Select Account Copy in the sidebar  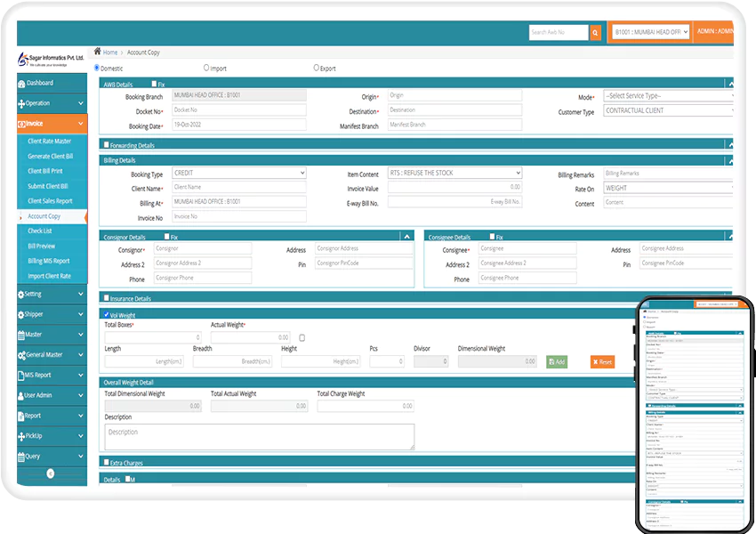(x=44, y=216)
